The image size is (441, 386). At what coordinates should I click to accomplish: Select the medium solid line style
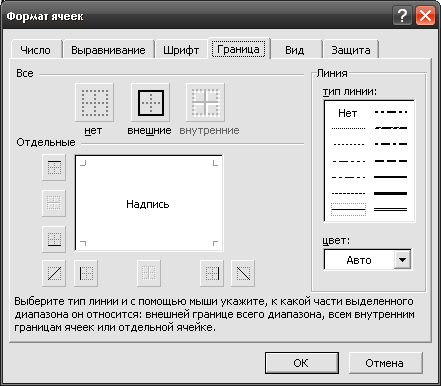coord(391,177)
